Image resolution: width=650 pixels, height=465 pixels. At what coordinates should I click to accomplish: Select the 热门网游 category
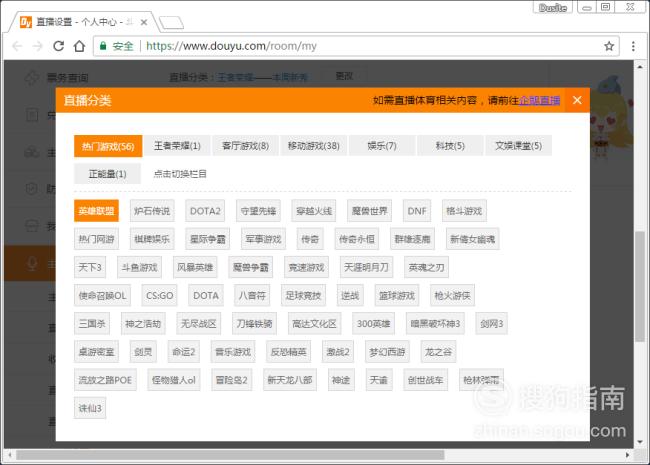[x=96, y=239]
